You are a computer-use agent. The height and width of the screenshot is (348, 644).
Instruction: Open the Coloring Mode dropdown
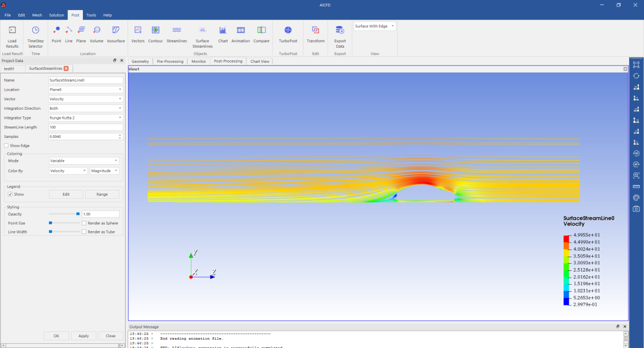point(84,161)
